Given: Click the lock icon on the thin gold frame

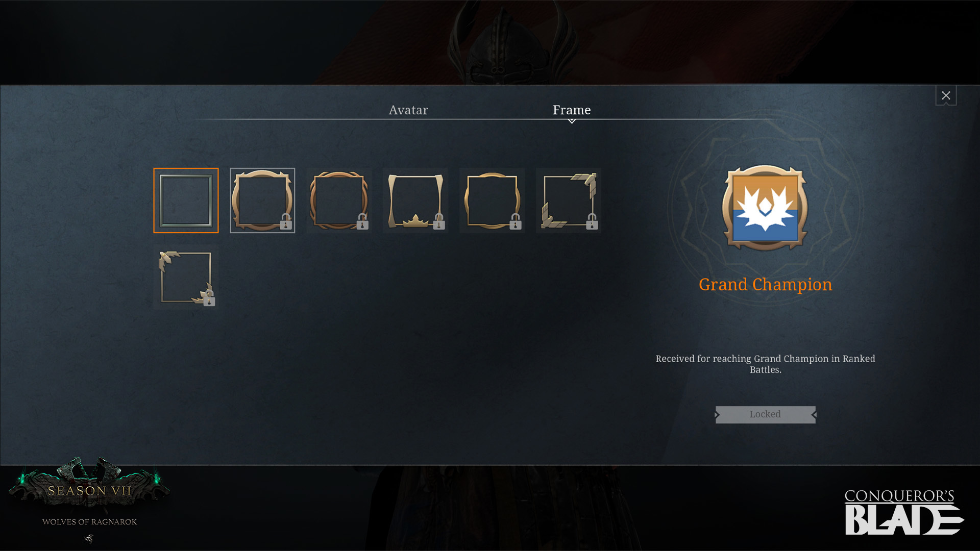Looking at the screenshot, I should pos(516,221).
